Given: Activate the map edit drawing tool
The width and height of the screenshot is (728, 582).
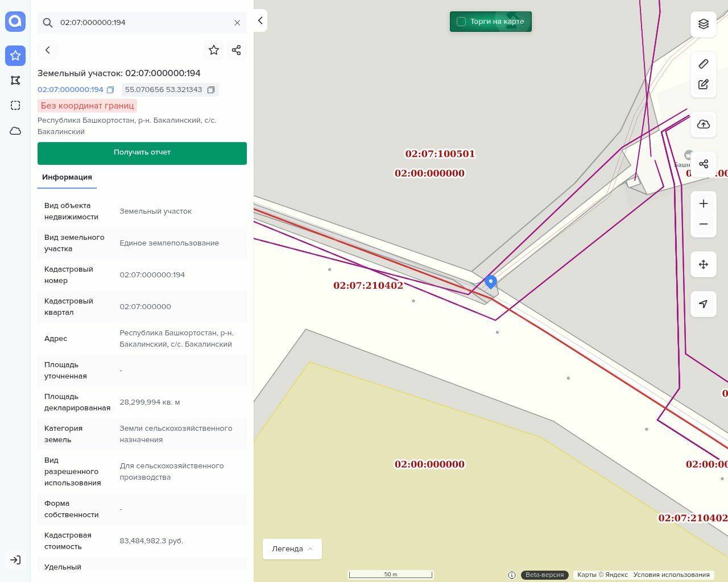Looking at the screenshot, I should coord(704,85).
